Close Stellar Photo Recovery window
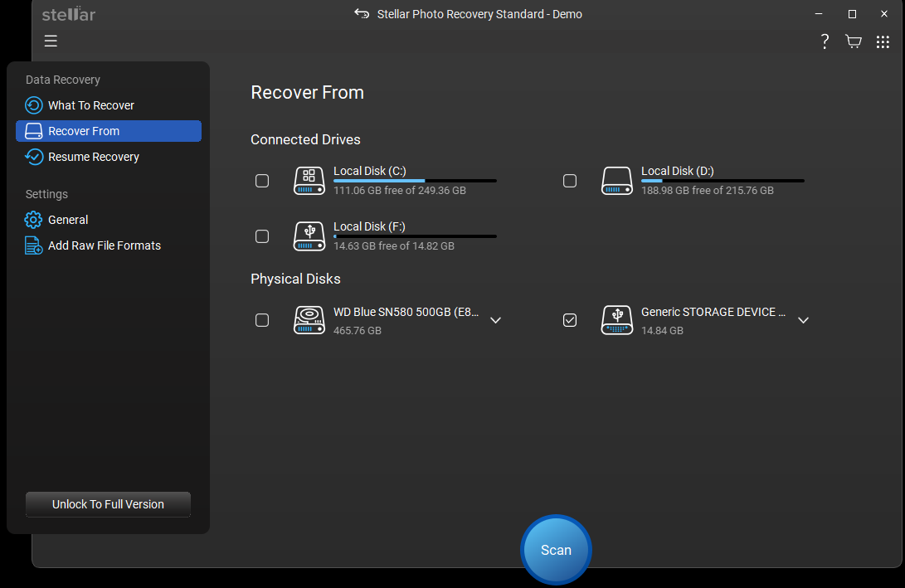The width and height of the screenshot is (905, 588). 884,14
